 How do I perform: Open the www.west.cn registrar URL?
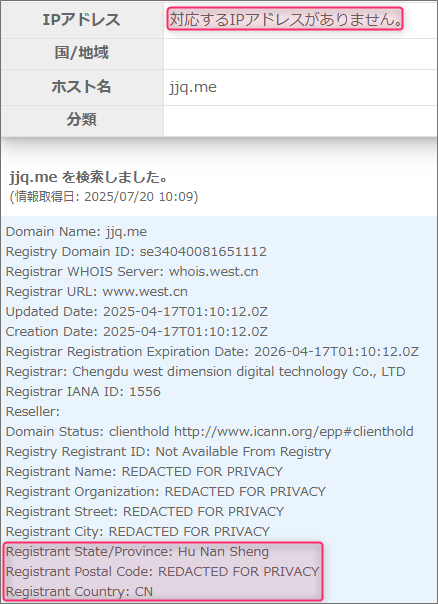tap(145, 292)
